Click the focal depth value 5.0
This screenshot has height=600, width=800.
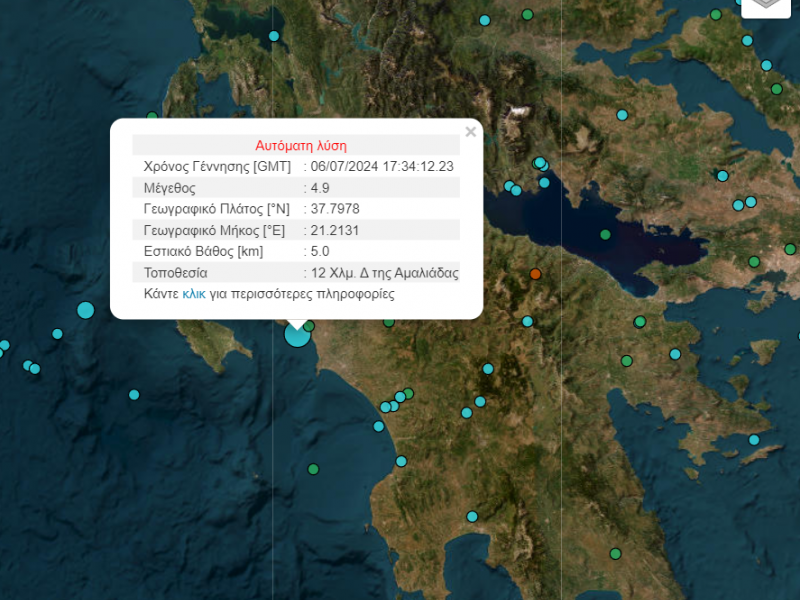coord(319,251)
